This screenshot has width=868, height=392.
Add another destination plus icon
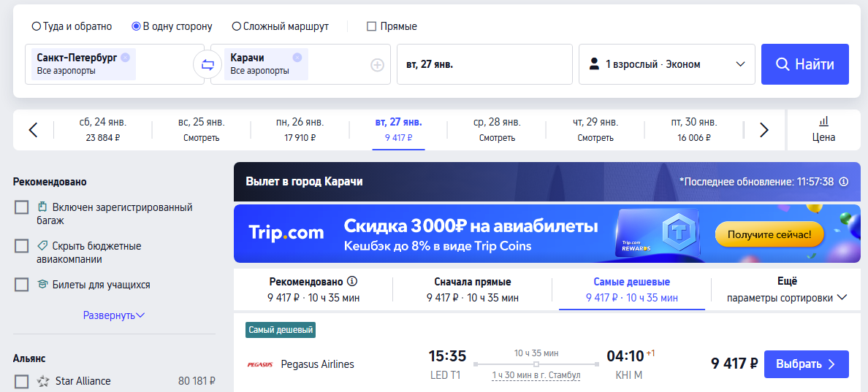(377, 65)
